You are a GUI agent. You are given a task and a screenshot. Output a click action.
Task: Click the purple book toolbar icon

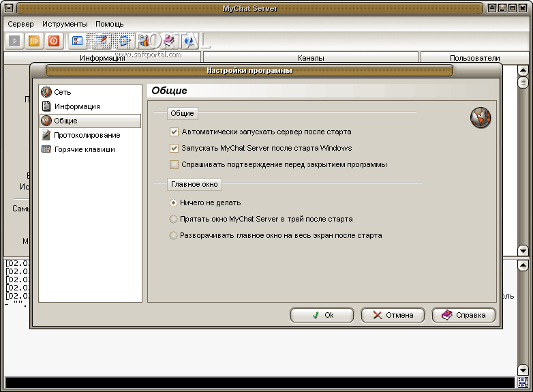[168, 41]
